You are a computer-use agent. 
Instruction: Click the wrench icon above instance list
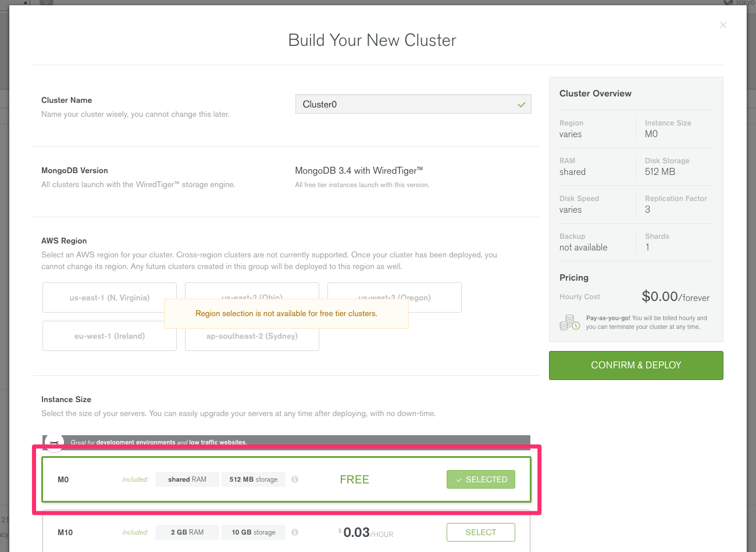coord(54,443)
